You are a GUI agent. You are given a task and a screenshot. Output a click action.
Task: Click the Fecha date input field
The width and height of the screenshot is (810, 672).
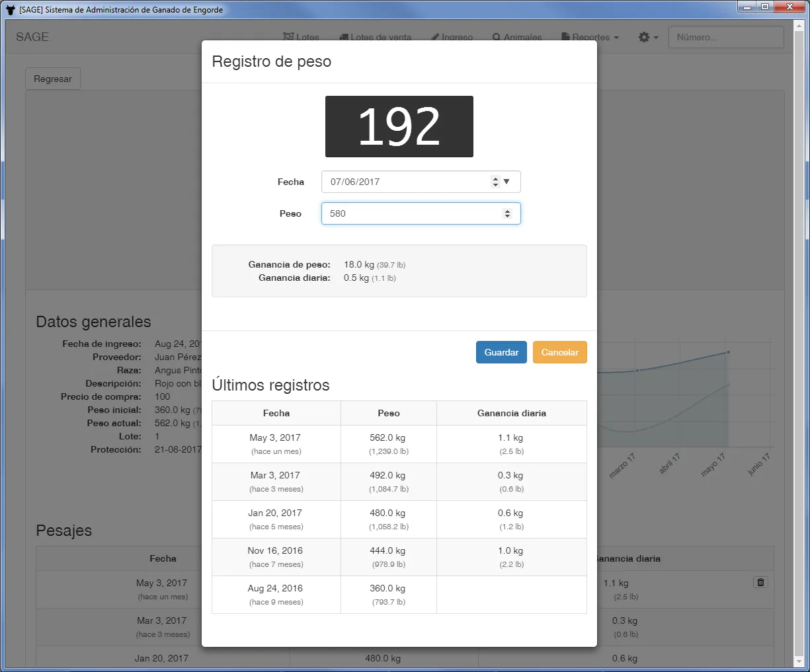[403, 182]
